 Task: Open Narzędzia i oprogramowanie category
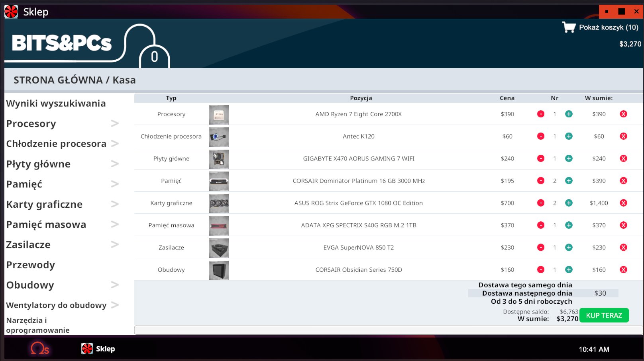(x=38, y=325)
